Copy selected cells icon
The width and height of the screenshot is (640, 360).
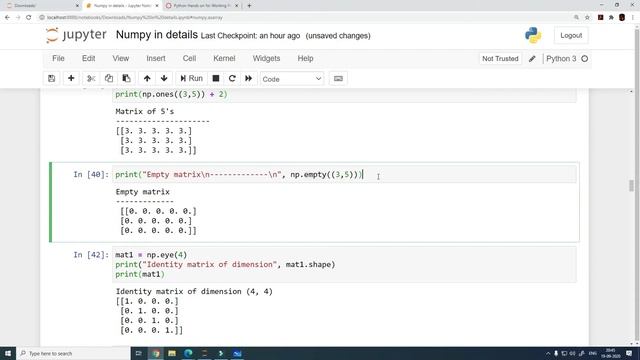109,78
